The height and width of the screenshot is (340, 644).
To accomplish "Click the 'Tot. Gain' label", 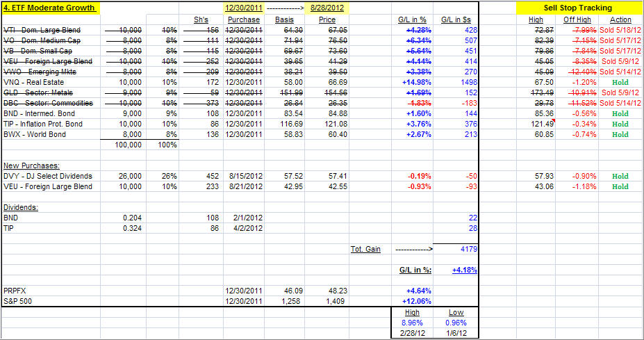I will (365, 249).
